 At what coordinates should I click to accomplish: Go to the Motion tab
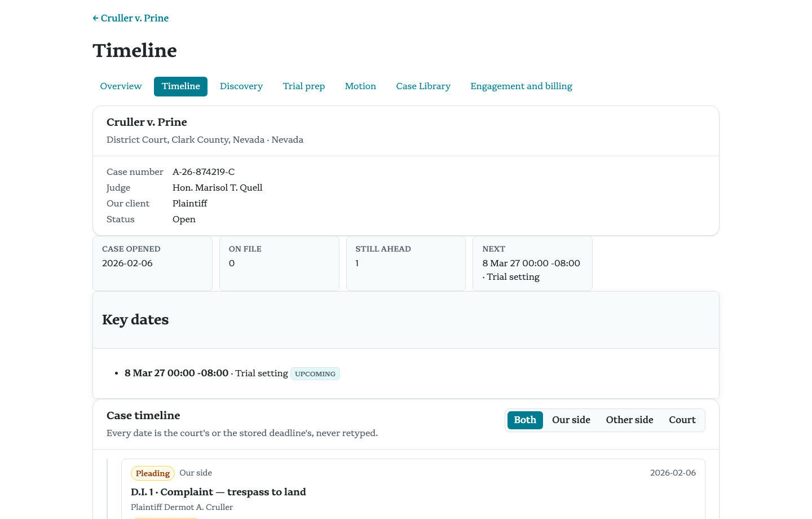coord(360,86)
